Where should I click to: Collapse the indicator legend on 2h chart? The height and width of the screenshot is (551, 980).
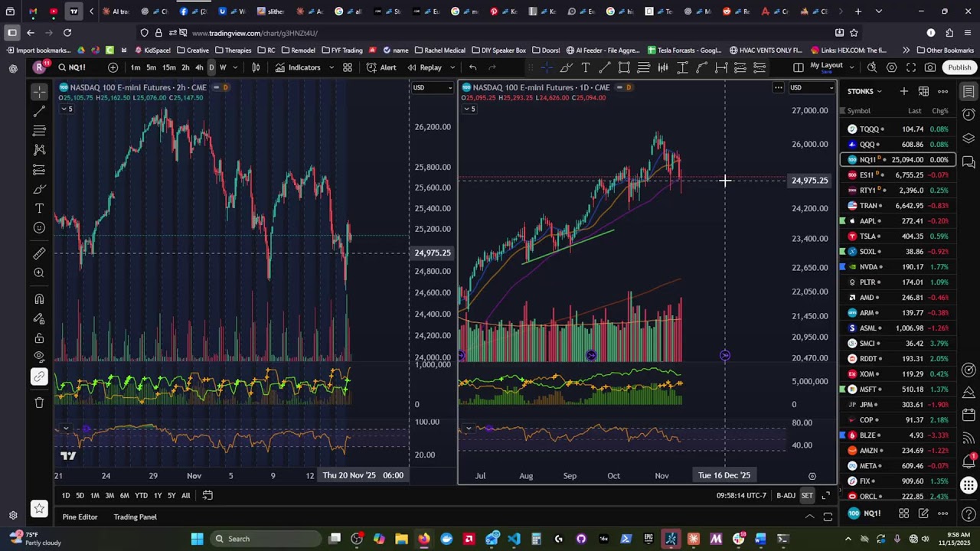[67, 109]
